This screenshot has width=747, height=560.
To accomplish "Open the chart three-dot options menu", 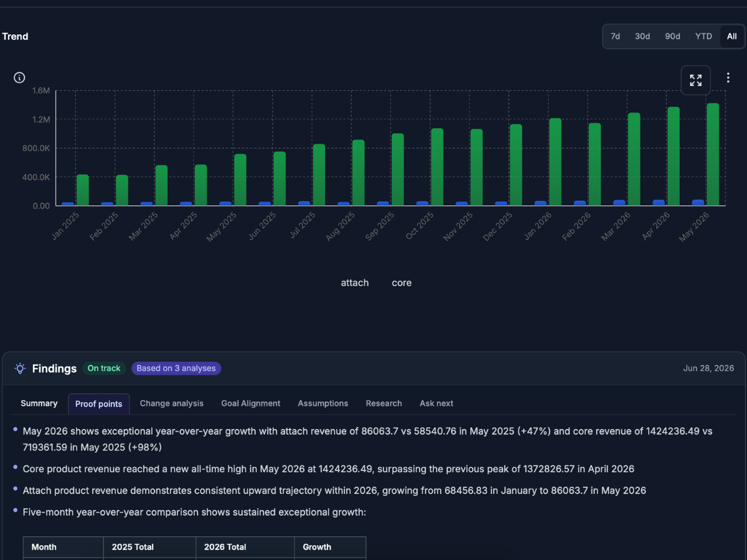I will tap(728, 78).
